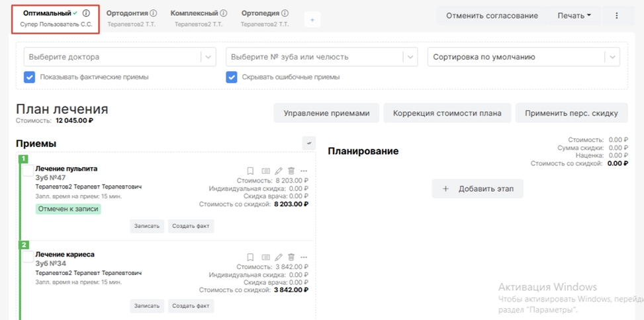
Task: Open the Выберите доктора dropdown
Action: coord(113,57)
